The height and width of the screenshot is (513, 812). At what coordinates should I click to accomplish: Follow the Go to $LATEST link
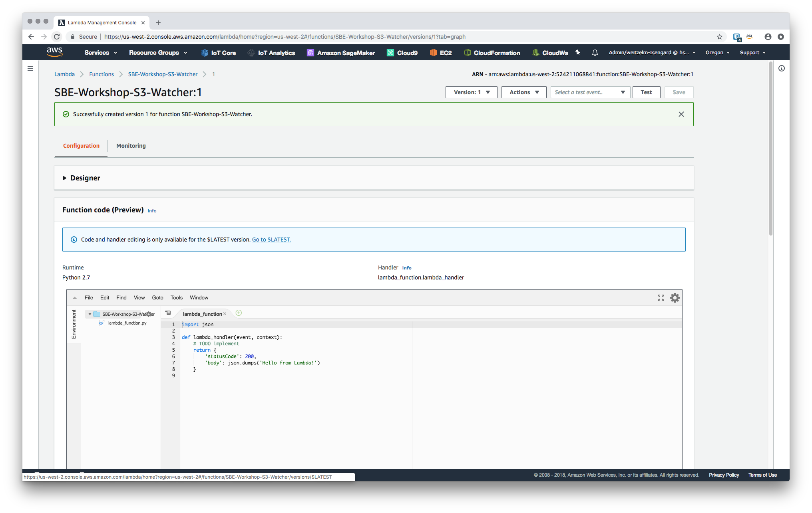(x=271, y=240)
